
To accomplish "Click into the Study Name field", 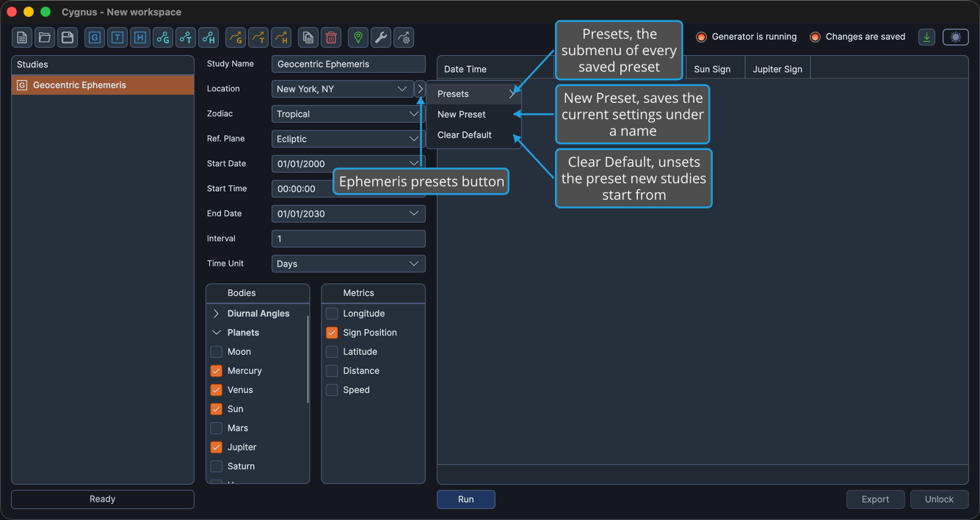I will (x=349, y=64).
